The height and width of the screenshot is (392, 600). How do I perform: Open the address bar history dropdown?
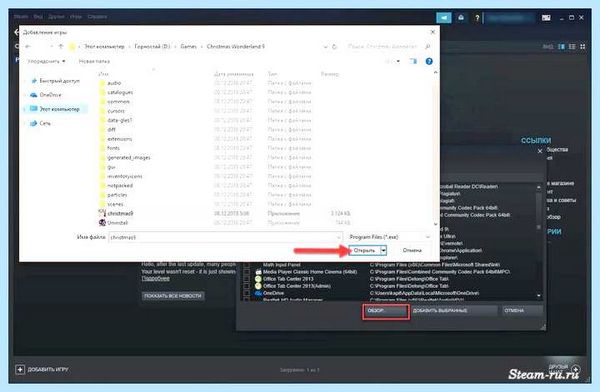pos(325,47)
